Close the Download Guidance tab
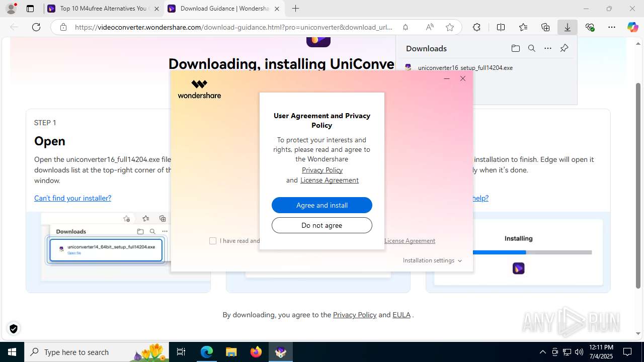 277,9
